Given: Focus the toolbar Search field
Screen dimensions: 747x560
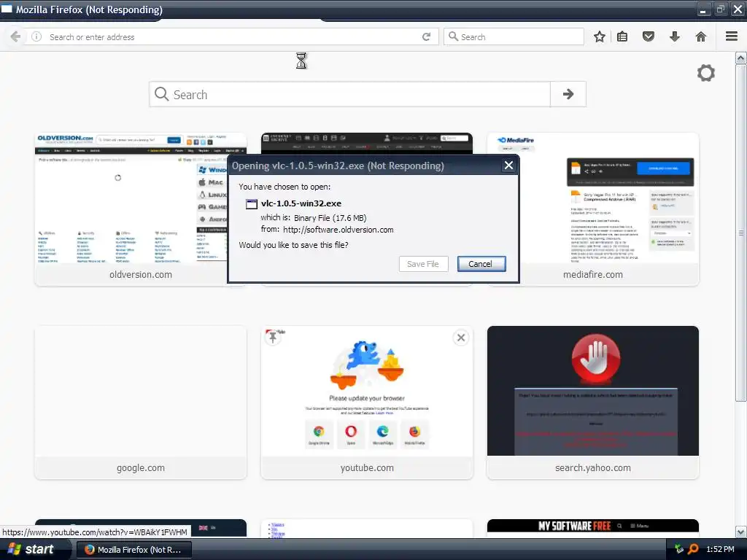Looking at the screenshot, I should [x=514, y=36].
